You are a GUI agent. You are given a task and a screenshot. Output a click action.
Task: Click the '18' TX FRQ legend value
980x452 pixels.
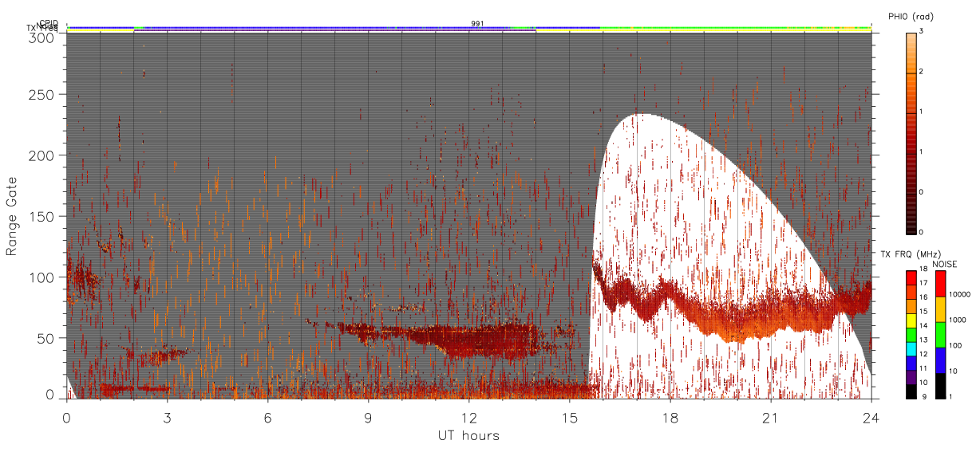(924, 269)
